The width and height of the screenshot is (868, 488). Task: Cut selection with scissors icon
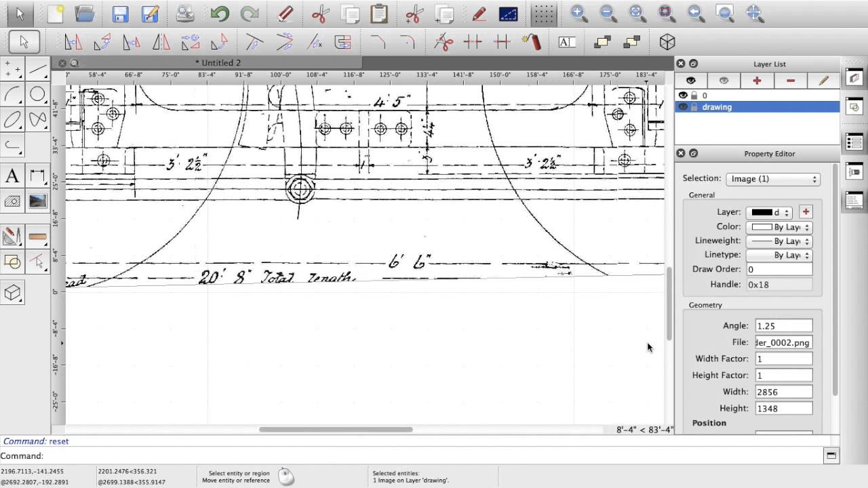320,14
